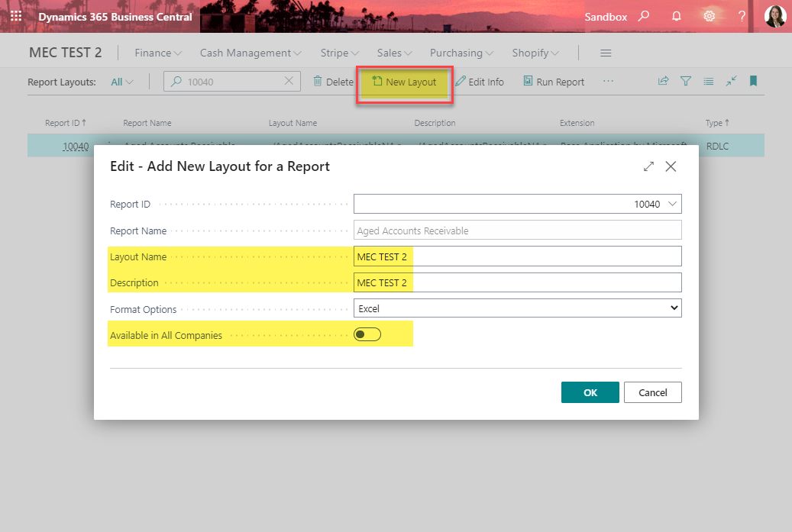The image size is (792, 532).
Task: Clear the 10040 search box with X
Action: pos(289,81)
